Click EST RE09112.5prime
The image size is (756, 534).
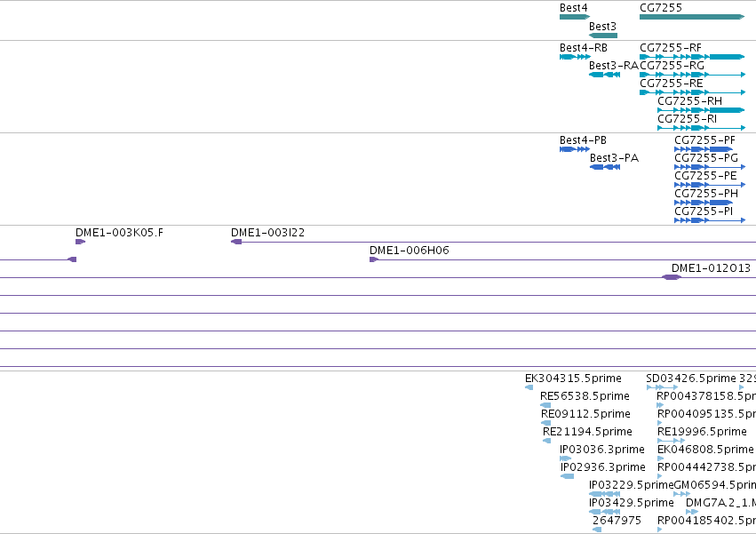click(x=585, y=414)
